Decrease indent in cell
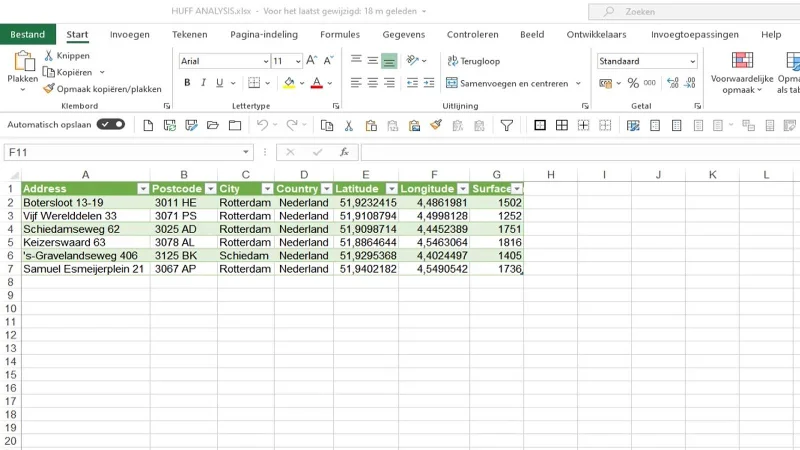This screenshot has width=800, height=450. click(x=412, y=83)
